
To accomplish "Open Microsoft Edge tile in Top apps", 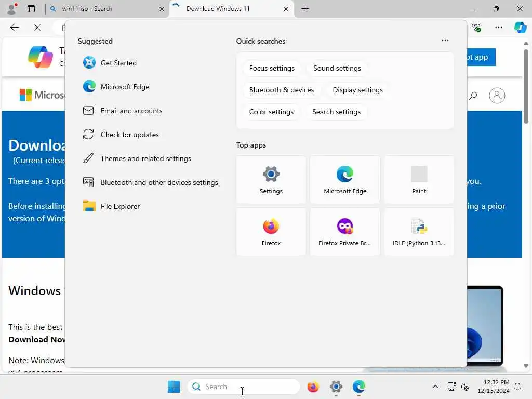I will 345,180.
